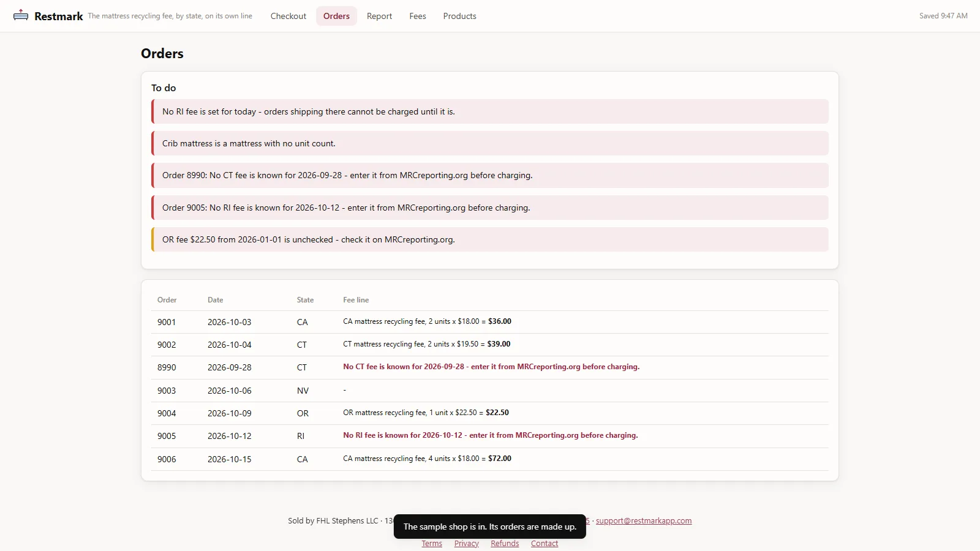This screenshot has width=980, height=551.
Task: Click order number 8990 in the table
Action: click(167, 367)
